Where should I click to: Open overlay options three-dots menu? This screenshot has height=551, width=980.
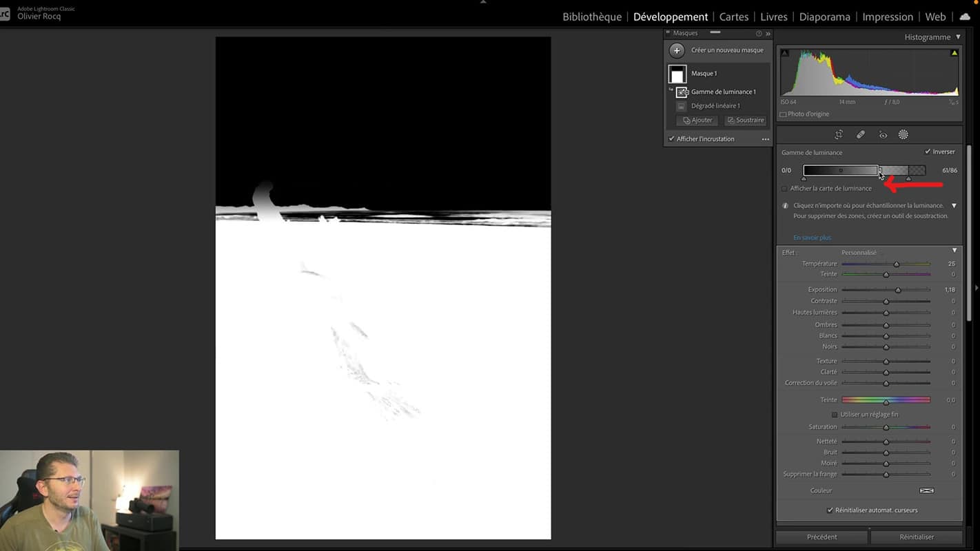point(765,139)
